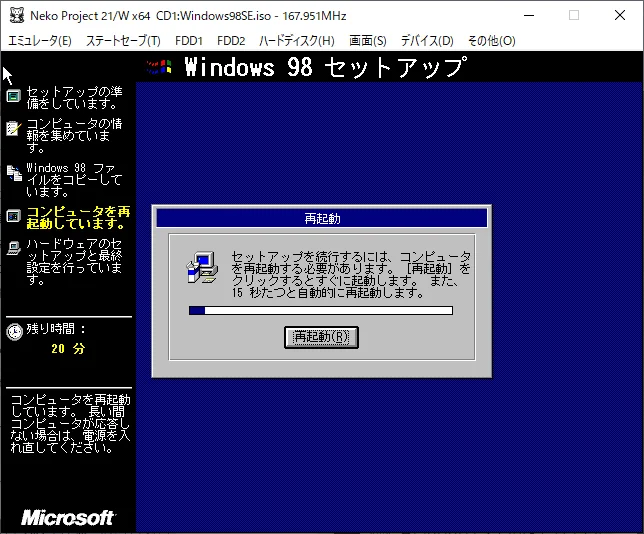Open the FDD1 menu
The width and height of the screenshot is (644, 534).
(x=189, y=41)
